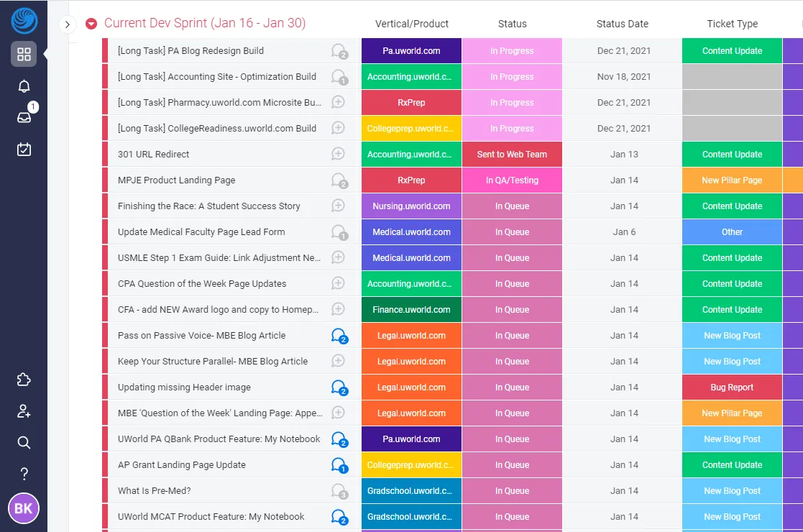Select the Finance.uworld.com vertical cell

pos(411,309)
